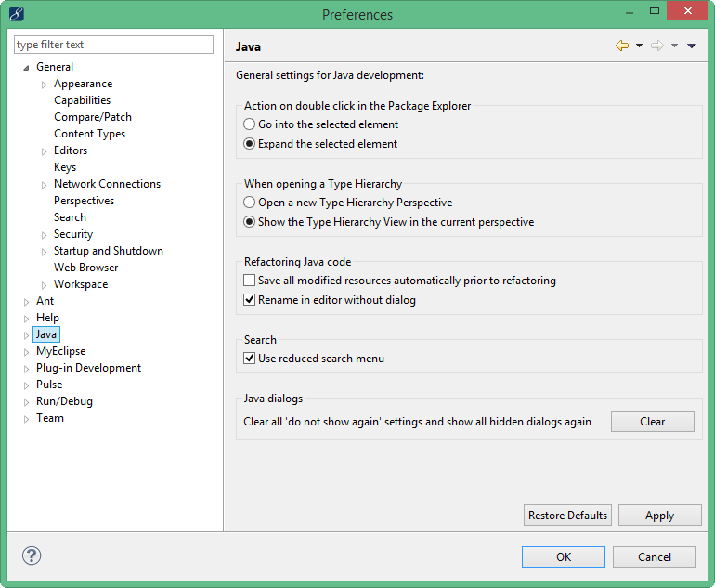Select Search under General
Viewport: 715px width, 588px height.
coord(70,217)
